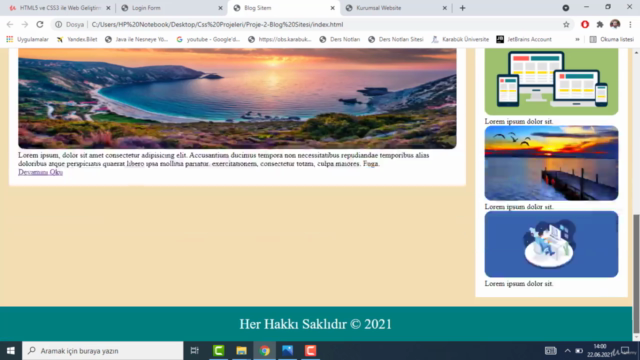Viewport: 640px width, 360px height.
Task: Click the caption under the pier image
Action: click(x=519, y=207)
